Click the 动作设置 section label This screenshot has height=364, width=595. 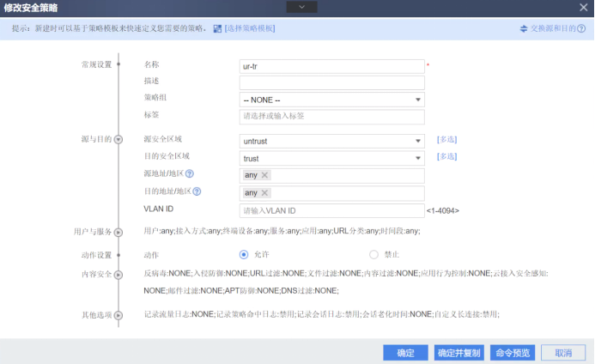tap(97, 255)
